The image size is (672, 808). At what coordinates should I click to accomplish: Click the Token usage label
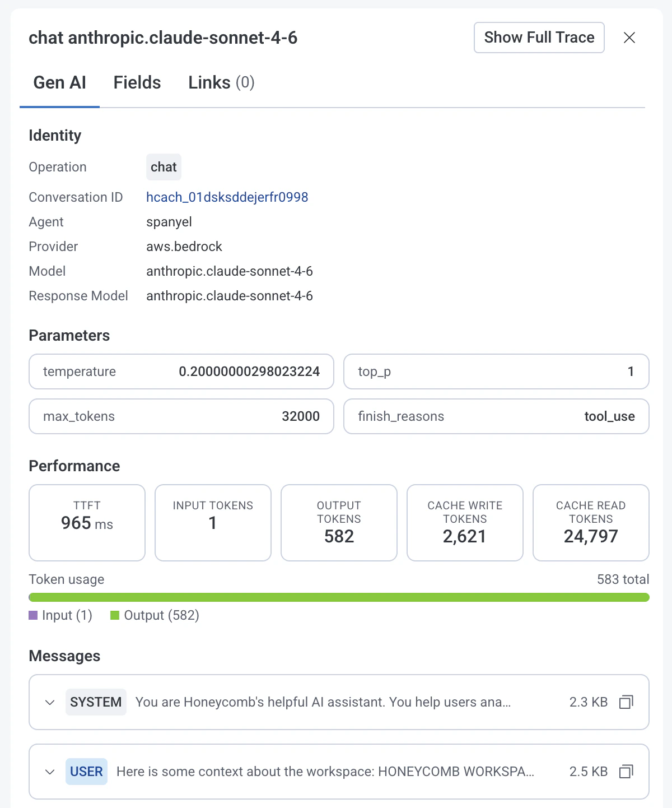click(x=67, y=579)
